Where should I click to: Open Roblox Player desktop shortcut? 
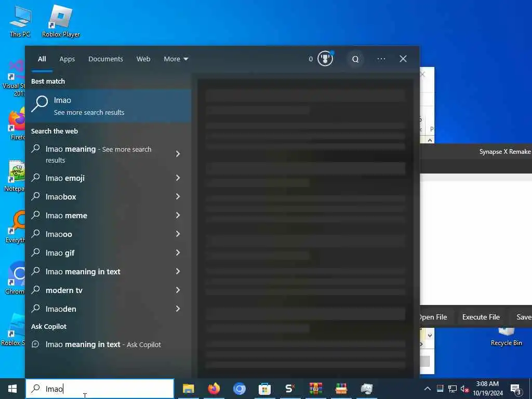tap(61, 21)
